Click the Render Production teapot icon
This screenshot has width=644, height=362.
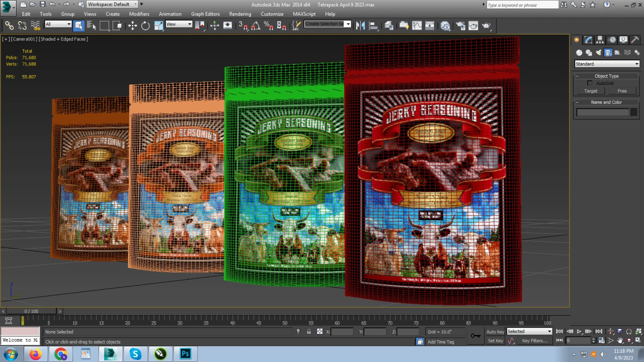tap(486, 26)
